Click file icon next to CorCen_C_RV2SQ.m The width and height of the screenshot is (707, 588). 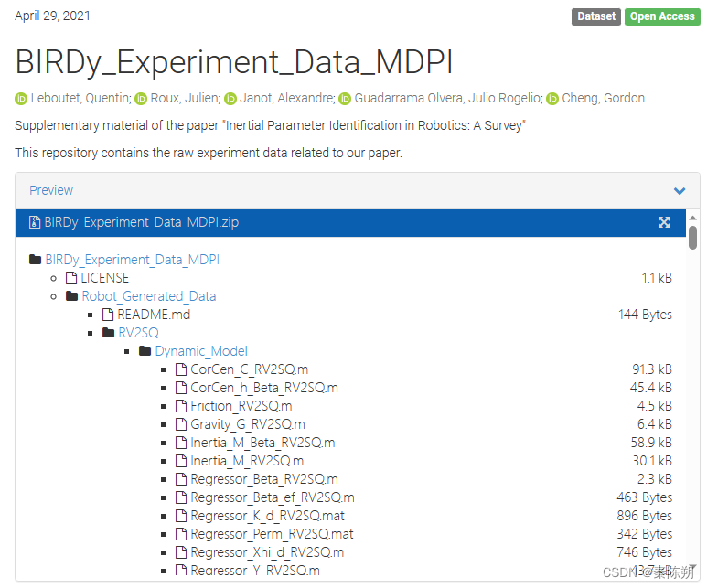[x=181, y=369]
